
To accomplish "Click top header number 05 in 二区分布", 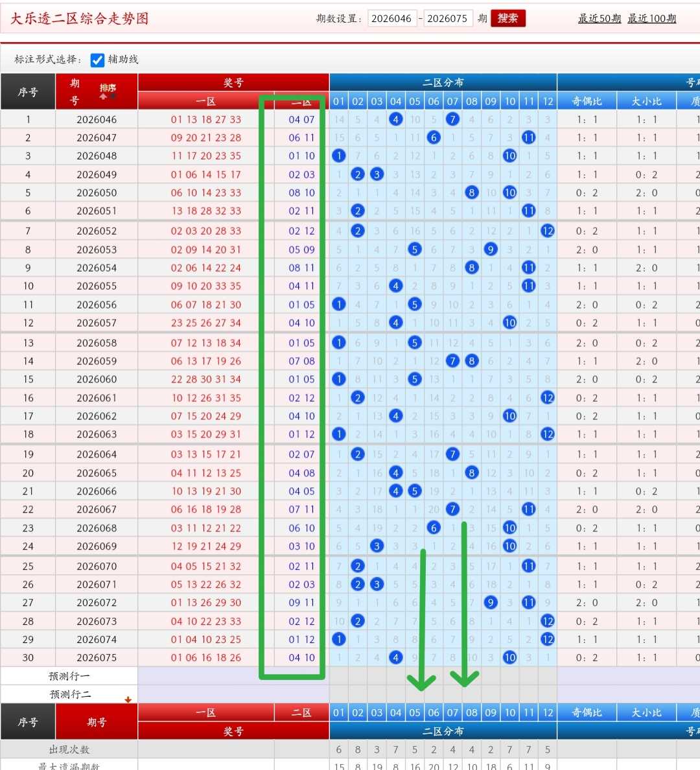I will click(415, 101).
